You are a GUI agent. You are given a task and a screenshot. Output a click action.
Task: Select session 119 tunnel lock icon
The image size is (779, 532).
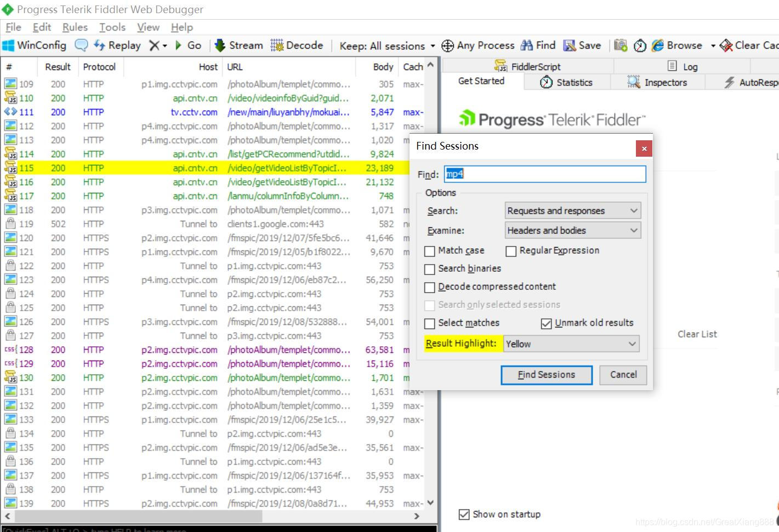coord(10,224)
